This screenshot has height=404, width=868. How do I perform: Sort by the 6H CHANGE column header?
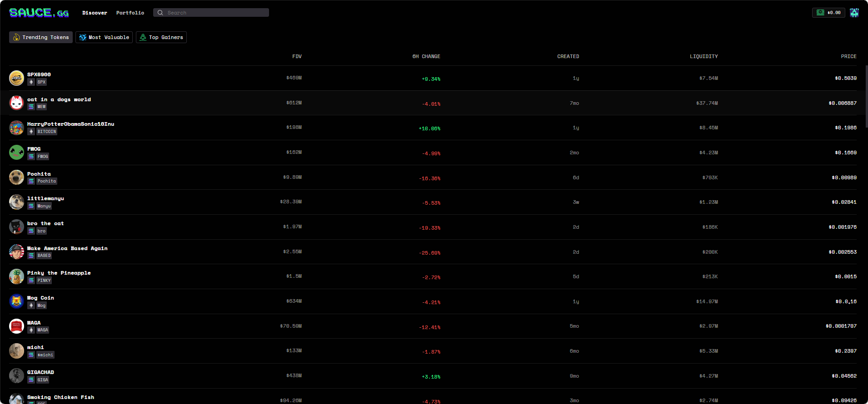pyautogui.click(x=426, y=56)
